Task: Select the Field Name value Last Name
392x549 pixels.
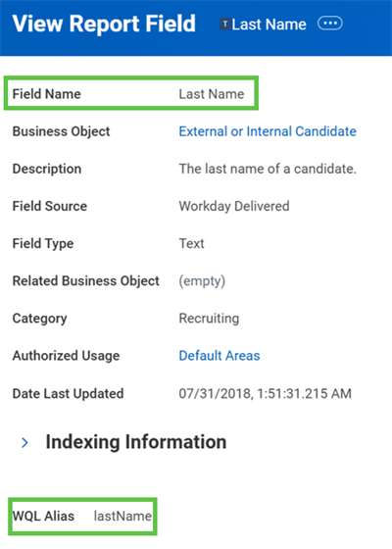Action: (212, 94)
